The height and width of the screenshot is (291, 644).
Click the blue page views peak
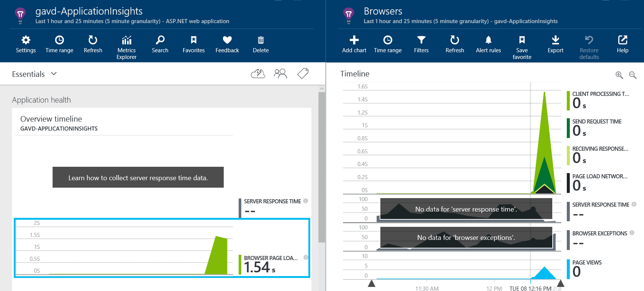(x=544, y=273)
